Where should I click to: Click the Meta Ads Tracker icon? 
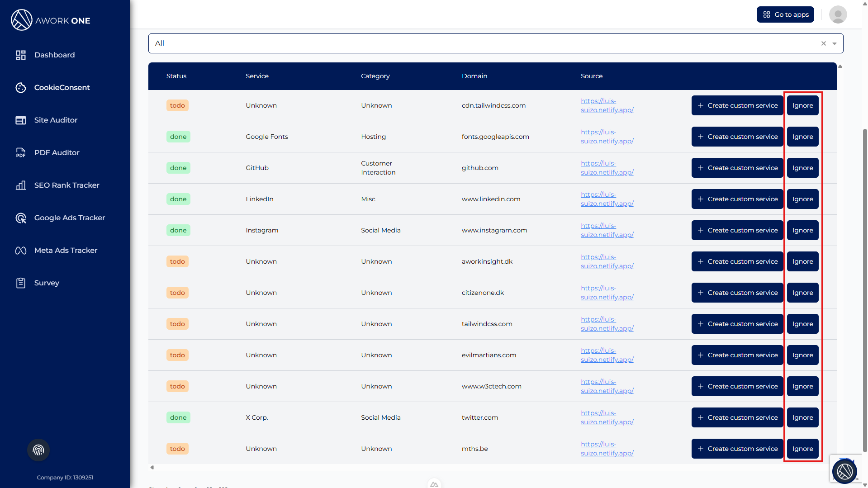[x=21, y=251]
